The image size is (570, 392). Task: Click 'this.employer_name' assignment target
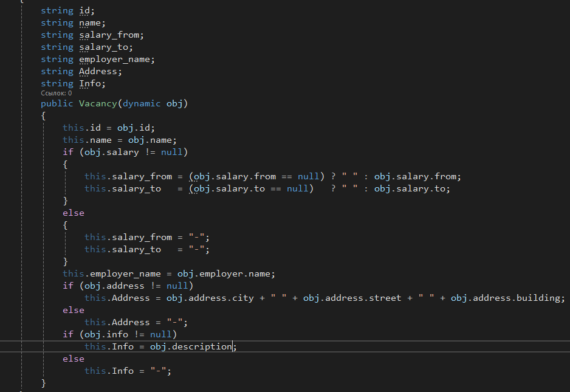112,274
